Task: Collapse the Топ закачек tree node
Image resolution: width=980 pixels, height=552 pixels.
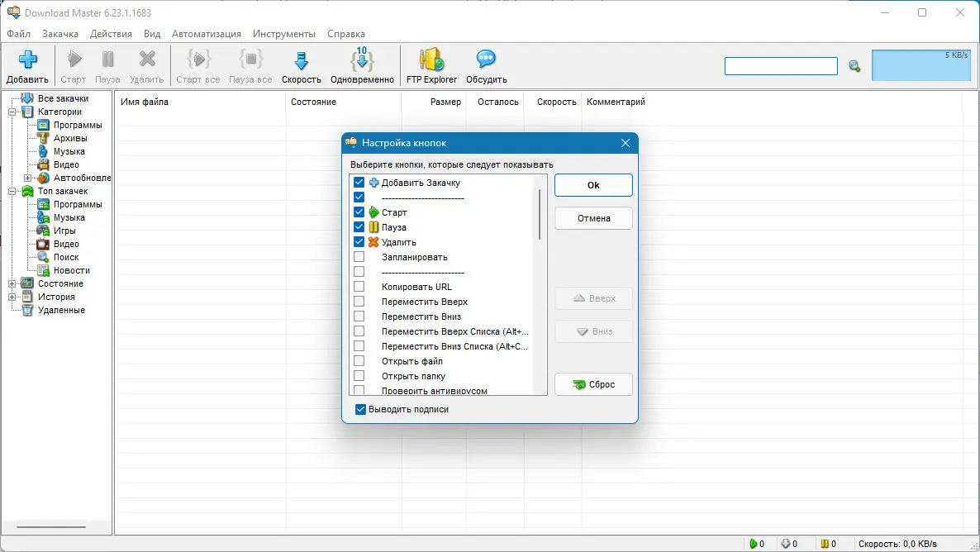Action: click(x=12, y=191)
